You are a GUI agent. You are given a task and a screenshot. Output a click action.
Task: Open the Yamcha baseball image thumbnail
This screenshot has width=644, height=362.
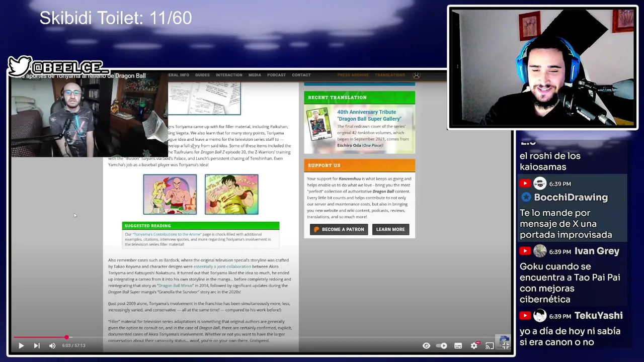[231, 194]
